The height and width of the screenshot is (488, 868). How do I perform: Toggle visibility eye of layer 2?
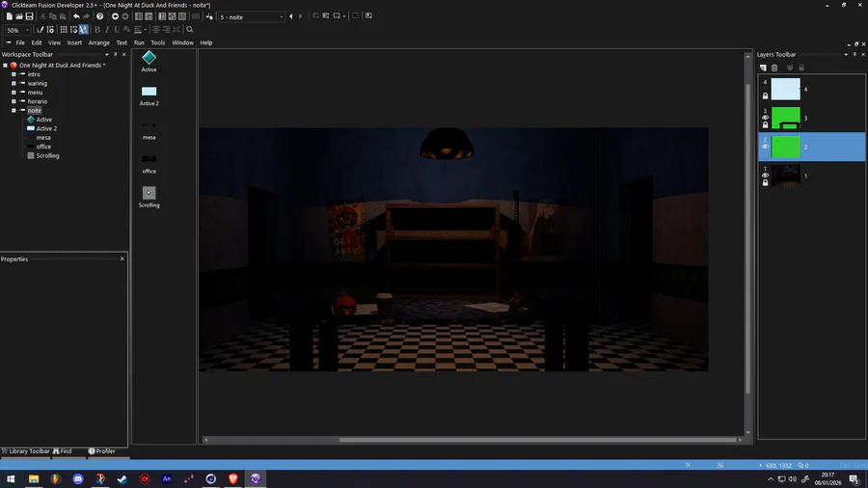pos(766,147)
